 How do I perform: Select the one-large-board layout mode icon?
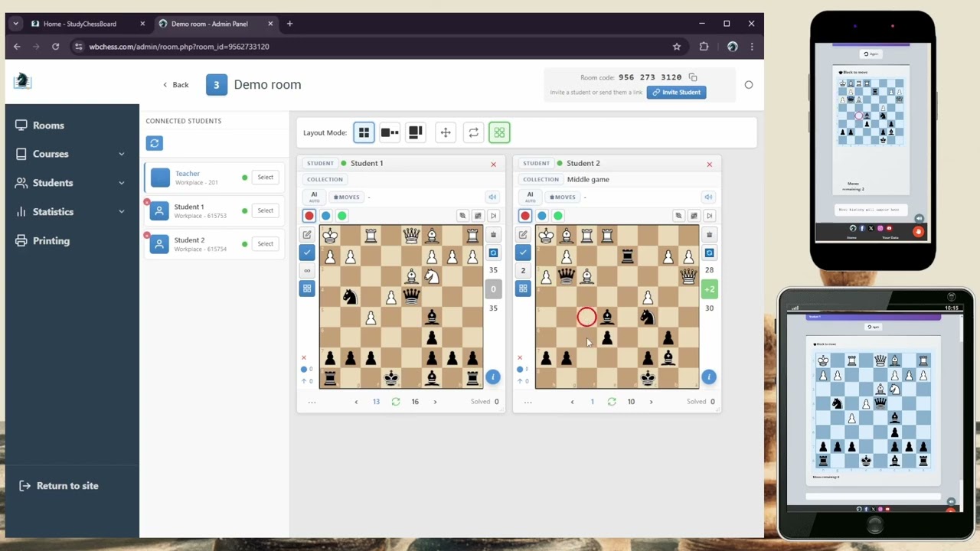pos(390,132)
